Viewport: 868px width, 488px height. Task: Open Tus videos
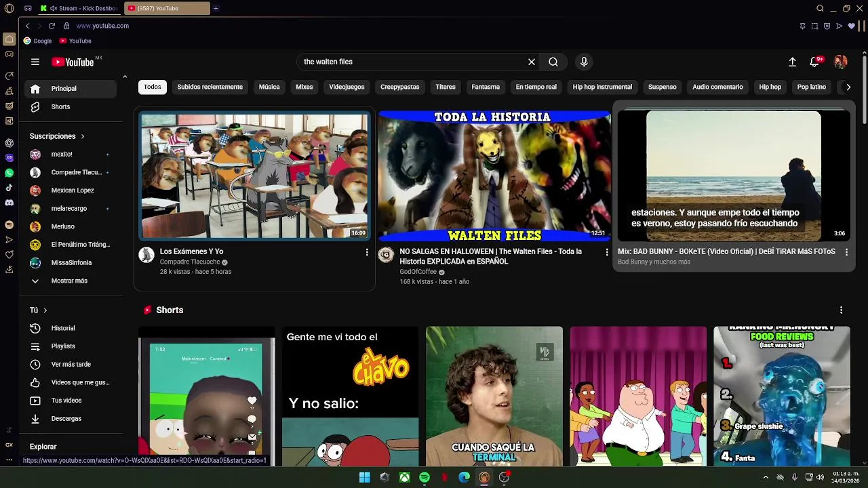click(x=71, y=401)
